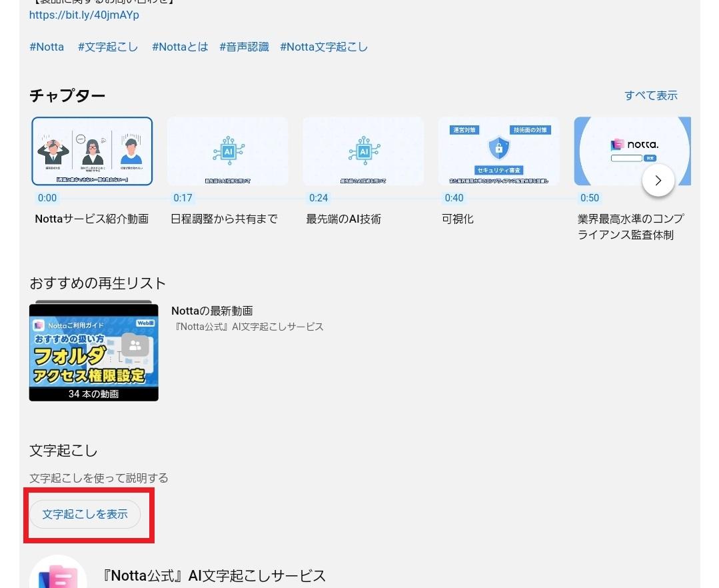This screenshot has width=719, height=588.
Task: Click chapter title 最先端のAI技術
Action: 343,219
